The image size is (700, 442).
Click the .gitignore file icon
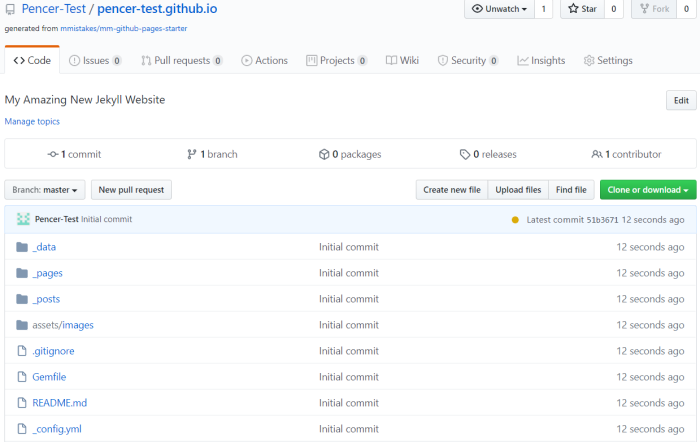click(x=22, y=351)
